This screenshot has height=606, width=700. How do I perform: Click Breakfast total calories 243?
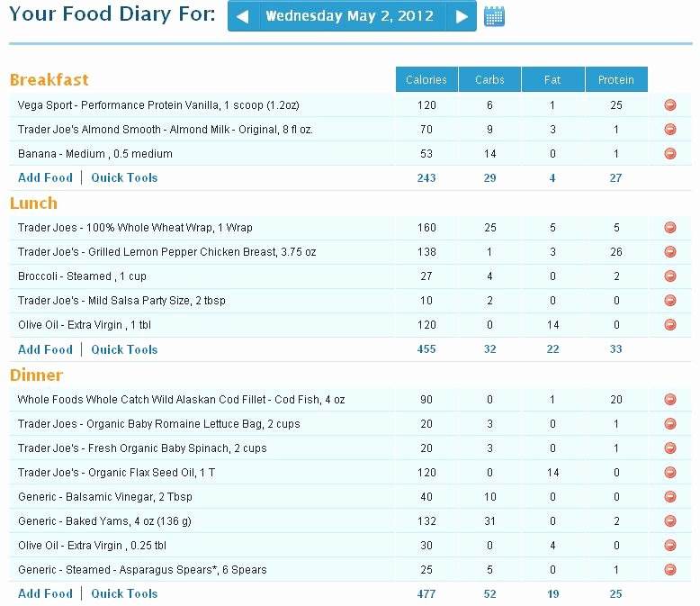(426, 178)
